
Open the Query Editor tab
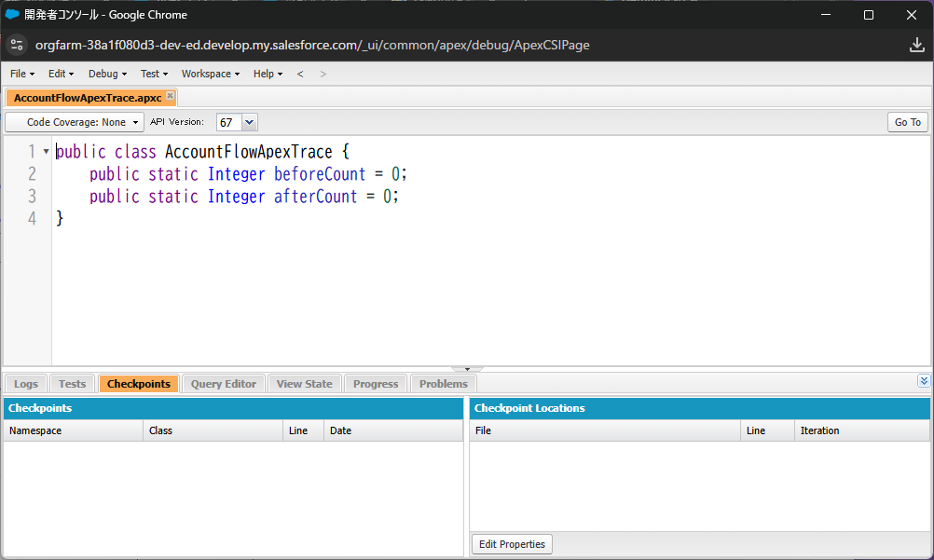pos(224,384)
